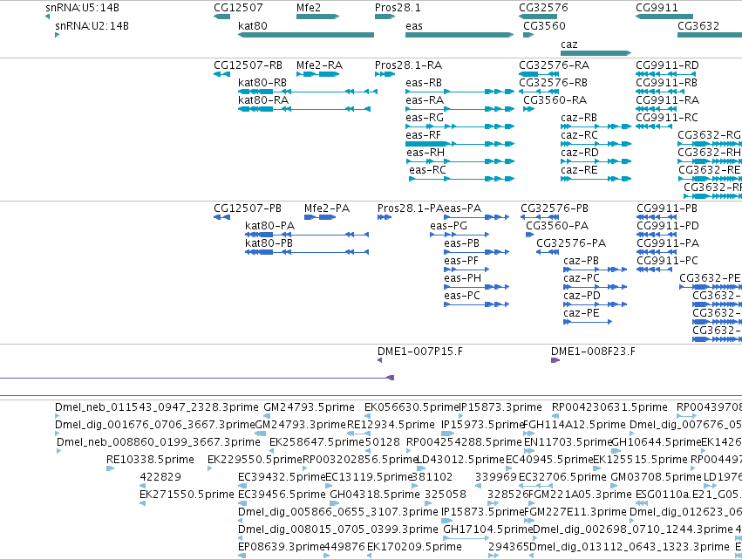Select the CG3632-PE protein label
742x560 pixels.
click(710, 278)
